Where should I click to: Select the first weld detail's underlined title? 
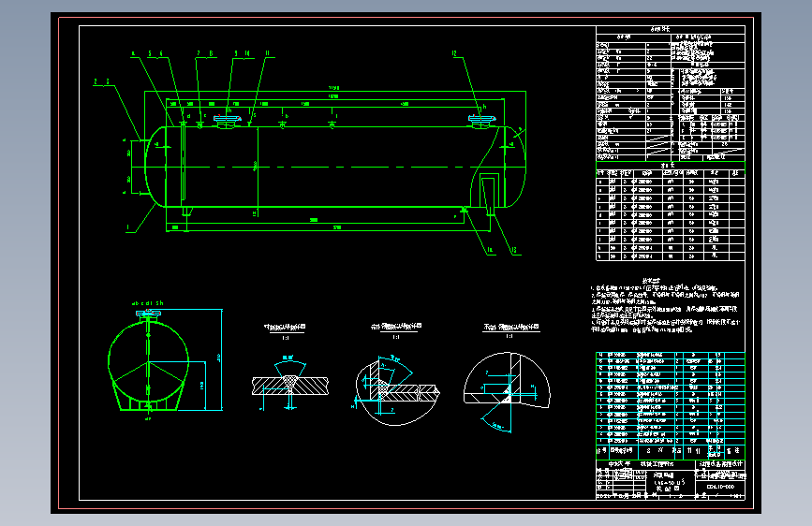coord(285,328)
